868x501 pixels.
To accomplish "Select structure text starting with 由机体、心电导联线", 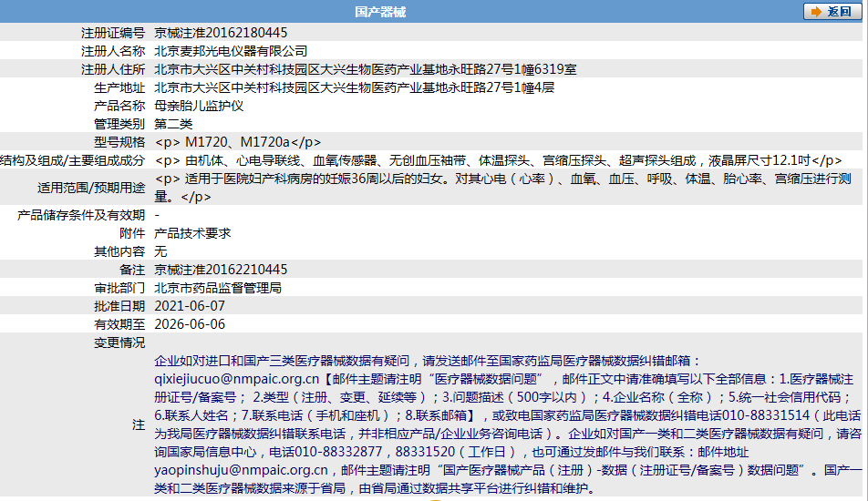I will coord(498,160).
